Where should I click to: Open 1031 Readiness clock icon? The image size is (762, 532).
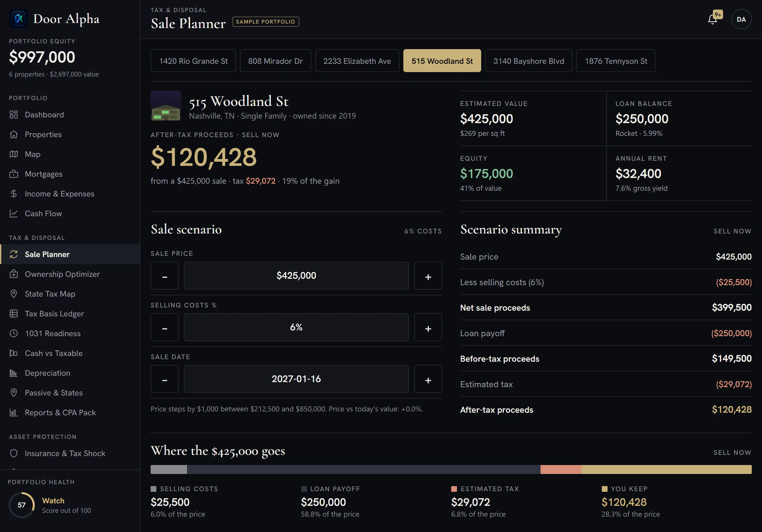[14, 333]
